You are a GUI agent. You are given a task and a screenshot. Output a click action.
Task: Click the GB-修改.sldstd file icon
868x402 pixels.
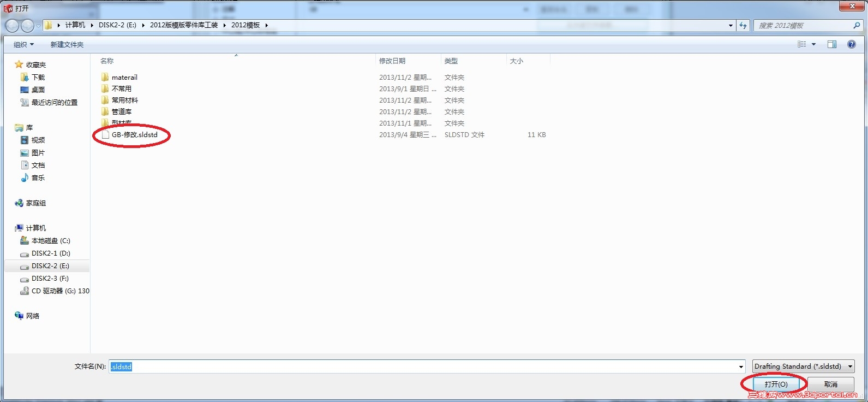pos(105,134)
